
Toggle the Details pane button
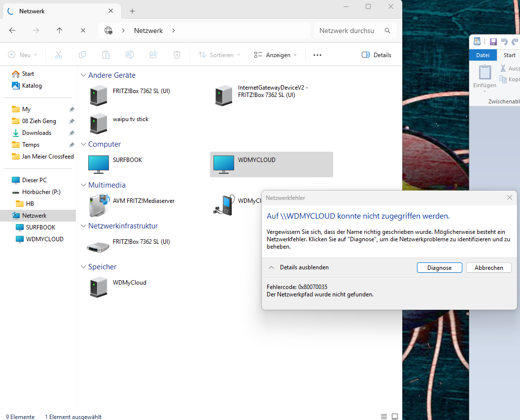click(x=377, y=55)
